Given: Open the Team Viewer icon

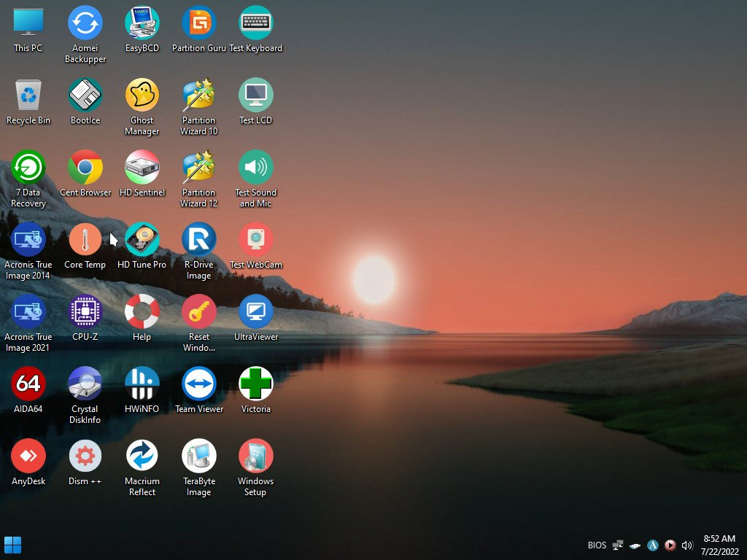Looking at the screenshot, I should coord(198,384).
